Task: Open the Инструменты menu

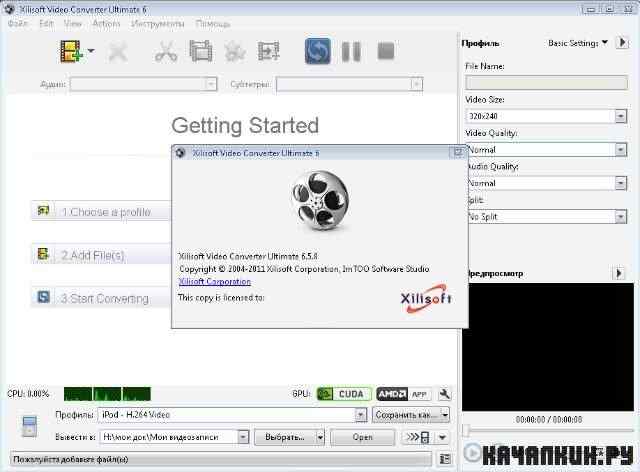Action: pos(157,24)
